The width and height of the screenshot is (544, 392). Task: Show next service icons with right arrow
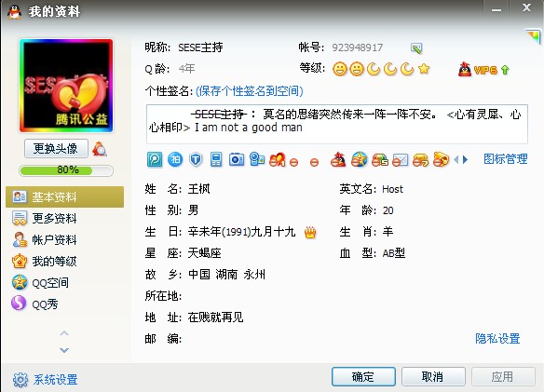[466, 159]
